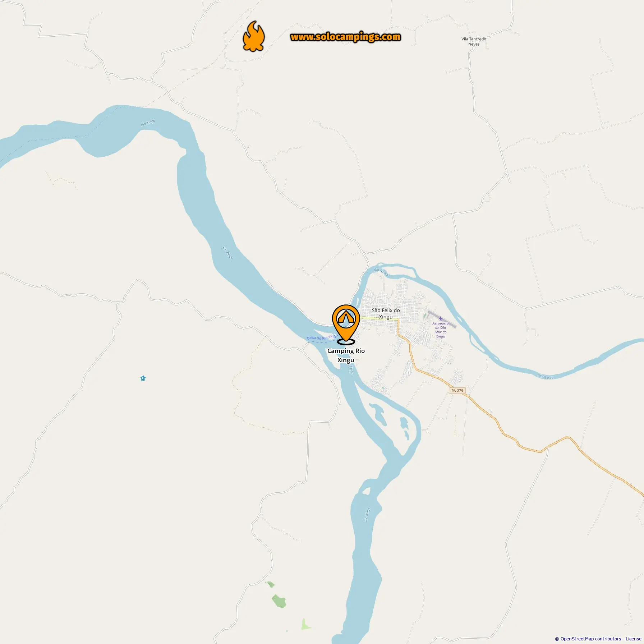The width and height of the screenshot is (644, 644).
Task: Click the small river island south of town
Action: click(378, 414)
